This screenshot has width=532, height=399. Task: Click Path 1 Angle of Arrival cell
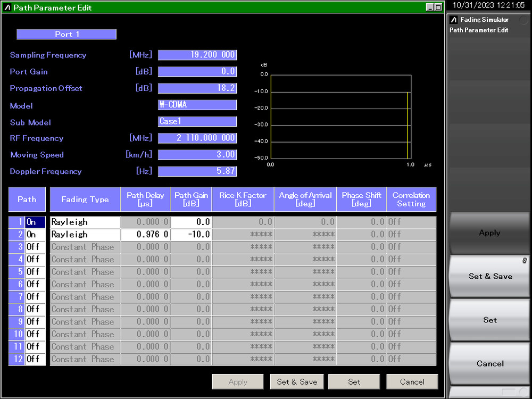[305, 222]
